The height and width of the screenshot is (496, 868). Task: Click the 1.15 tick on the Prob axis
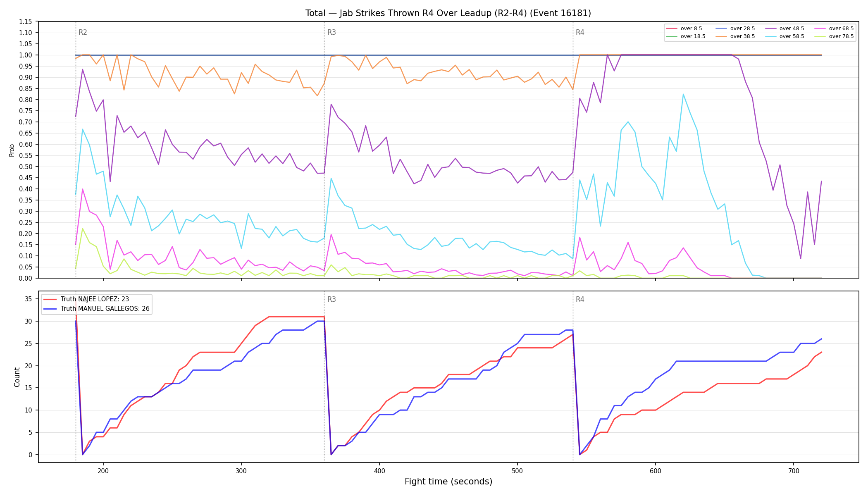click(x=26, y=21)
